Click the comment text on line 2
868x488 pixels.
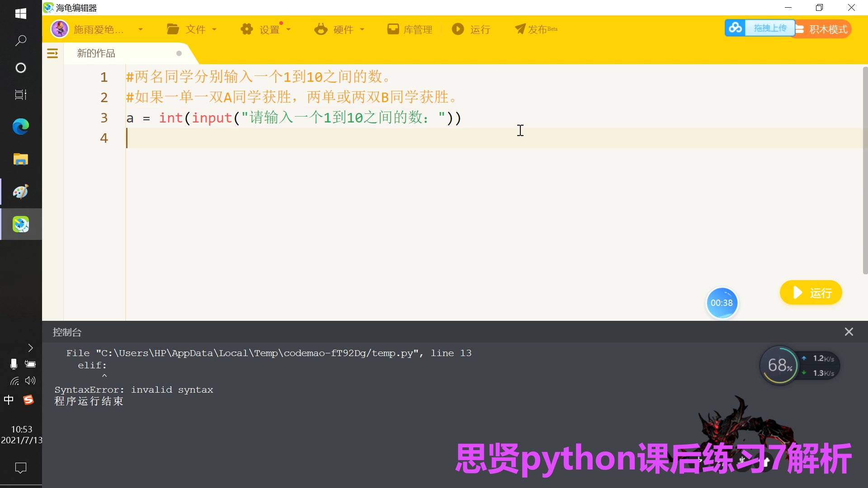(292, 97)
